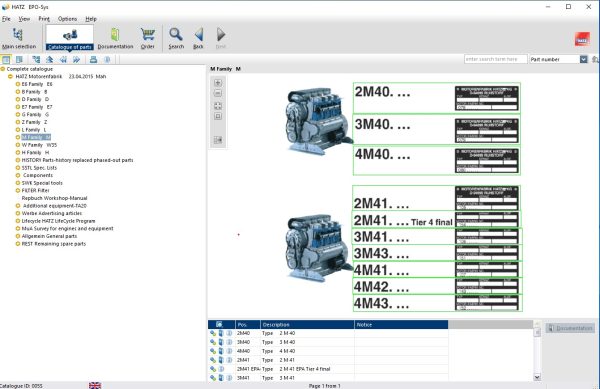This screenshot has width=600, height=389.
Task: Open the Part number search type dropdown
Action: (x=583, y=59)
